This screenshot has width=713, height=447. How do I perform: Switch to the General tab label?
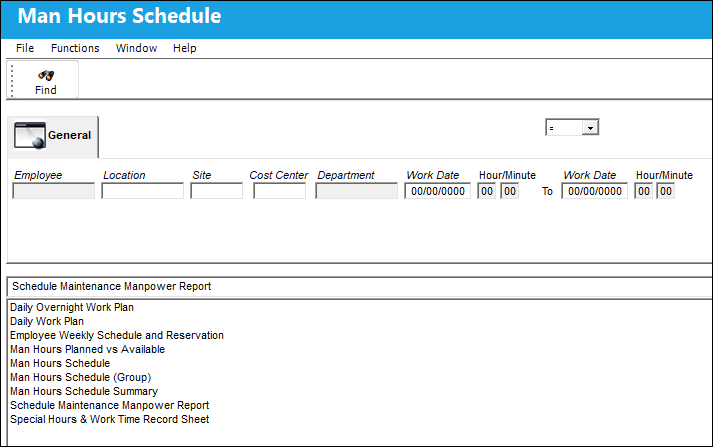[70, 135]
